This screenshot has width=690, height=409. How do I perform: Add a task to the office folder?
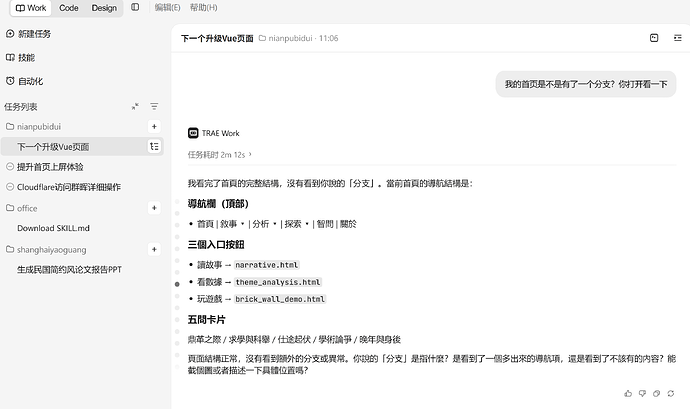154,208
